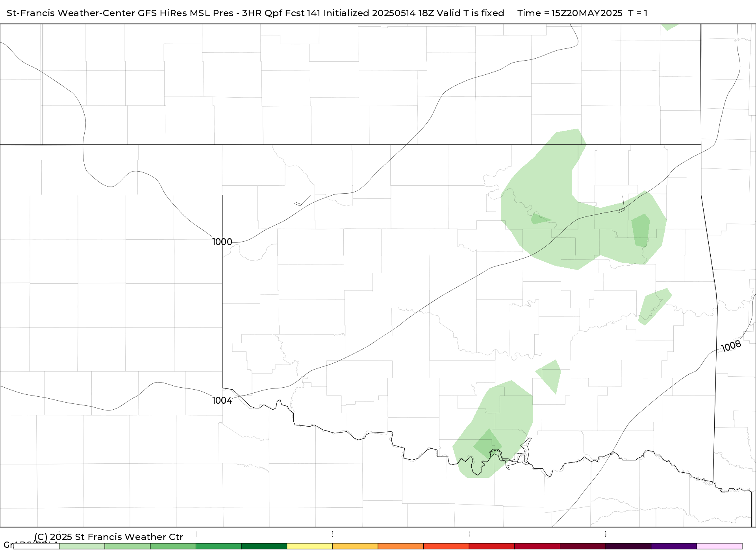Click the 1004 isobar label
756x551 pixels.
click(x=222, y=400)
